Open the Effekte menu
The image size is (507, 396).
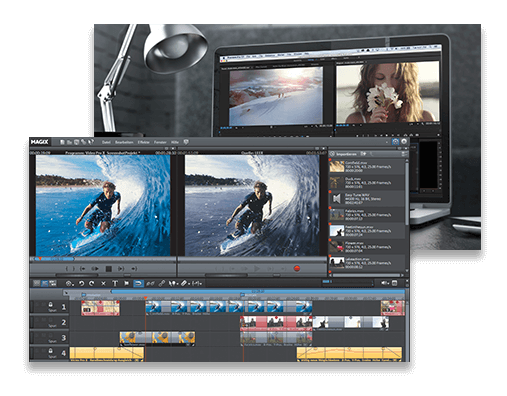click(x=143, y=142)
